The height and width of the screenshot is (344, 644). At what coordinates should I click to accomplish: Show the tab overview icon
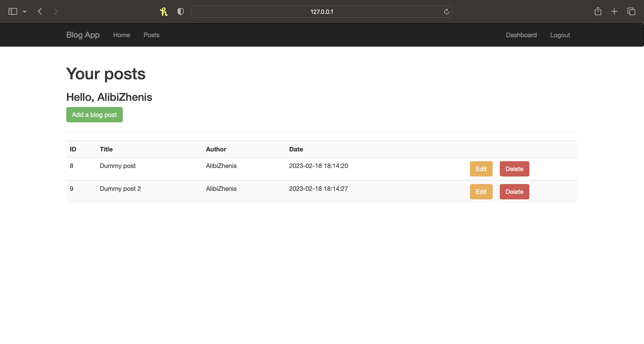pos(631,11)
